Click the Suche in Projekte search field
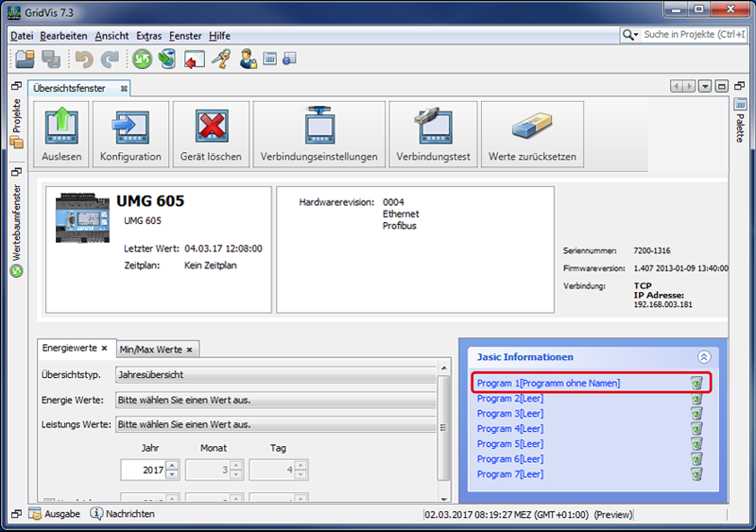The image size is (756, 532). 684,35
